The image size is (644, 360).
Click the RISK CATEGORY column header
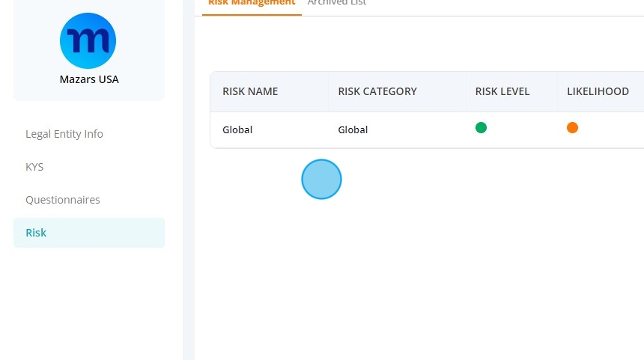[x=377, y=91]
